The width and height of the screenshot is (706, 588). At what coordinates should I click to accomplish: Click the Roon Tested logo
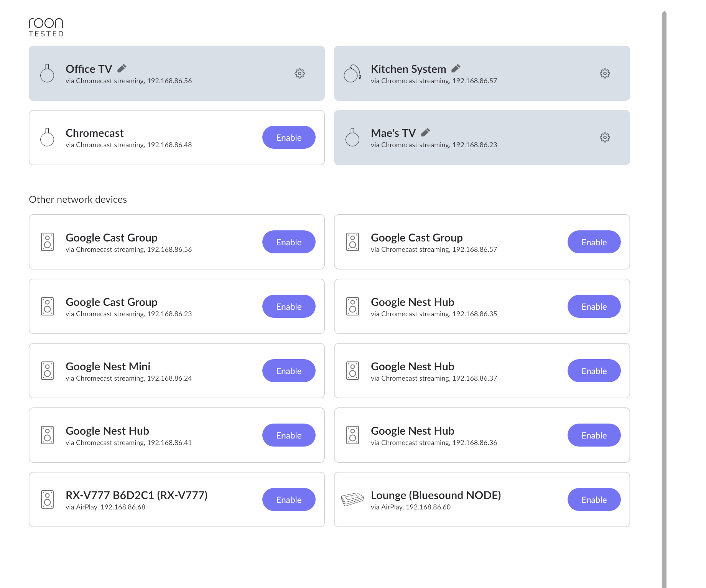(46, 27)
